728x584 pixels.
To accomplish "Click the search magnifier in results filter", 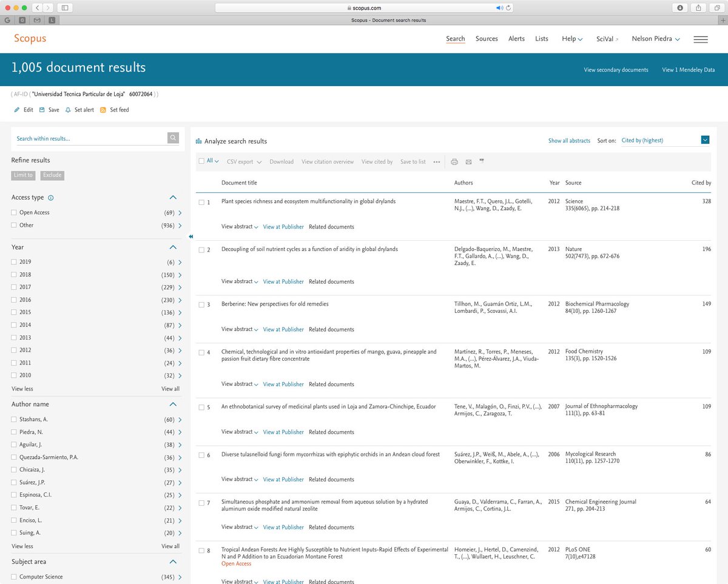I will pos(174,138).
